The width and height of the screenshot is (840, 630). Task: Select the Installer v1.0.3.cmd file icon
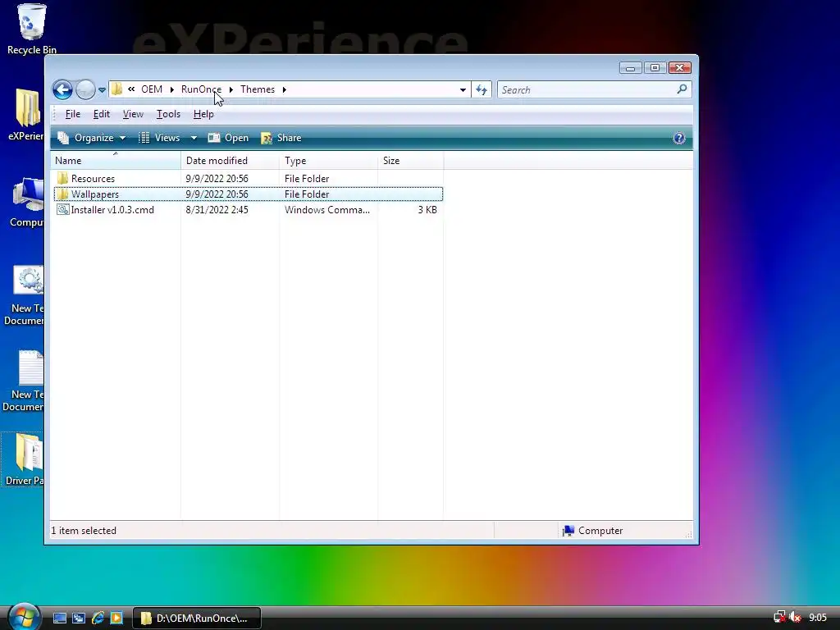click(62, 209)
